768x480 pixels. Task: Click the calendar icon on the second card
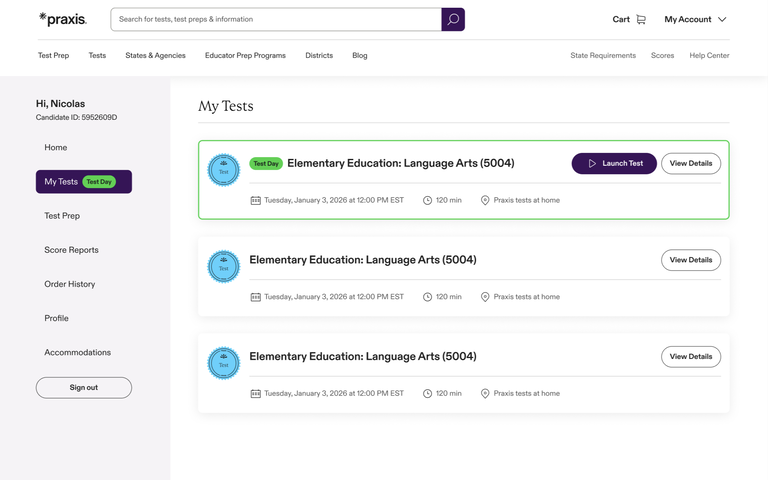click(256, 297)
